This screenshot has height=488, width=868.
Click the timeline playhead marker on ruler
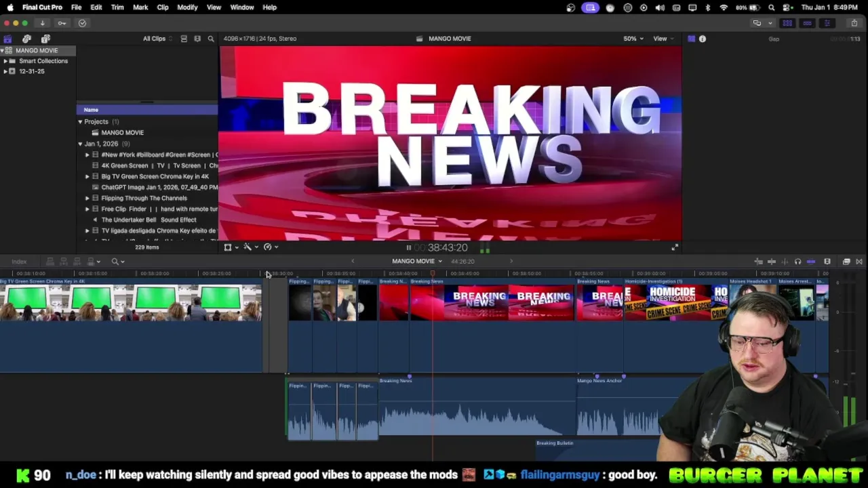(x=433, y=274)
